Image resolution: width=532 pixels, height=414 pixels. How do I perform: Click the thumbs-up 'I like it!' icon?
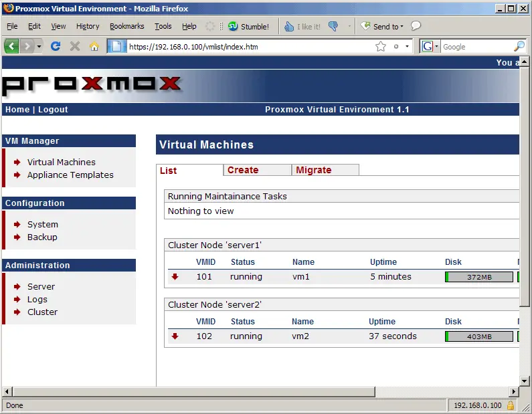coord(289,27)
